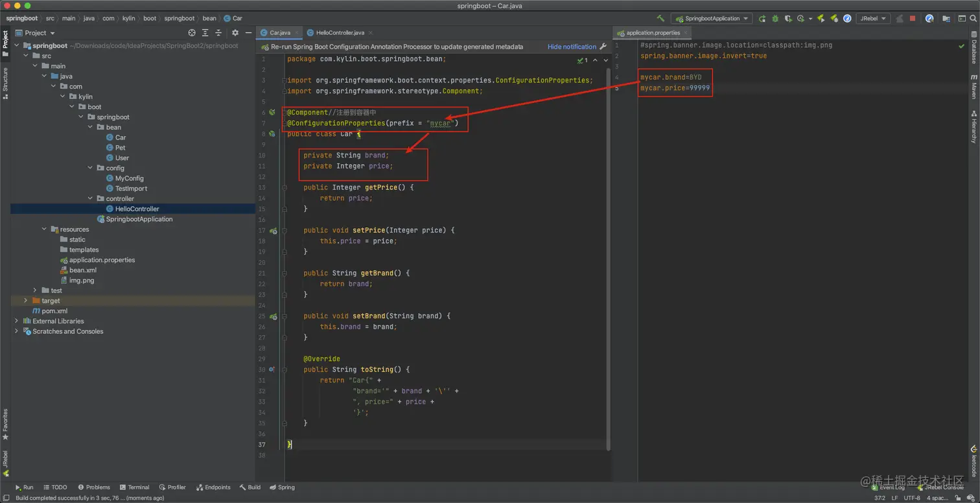
Task: Rerun SpringbootApplication with the green run icon
Action: click(762, 19)
